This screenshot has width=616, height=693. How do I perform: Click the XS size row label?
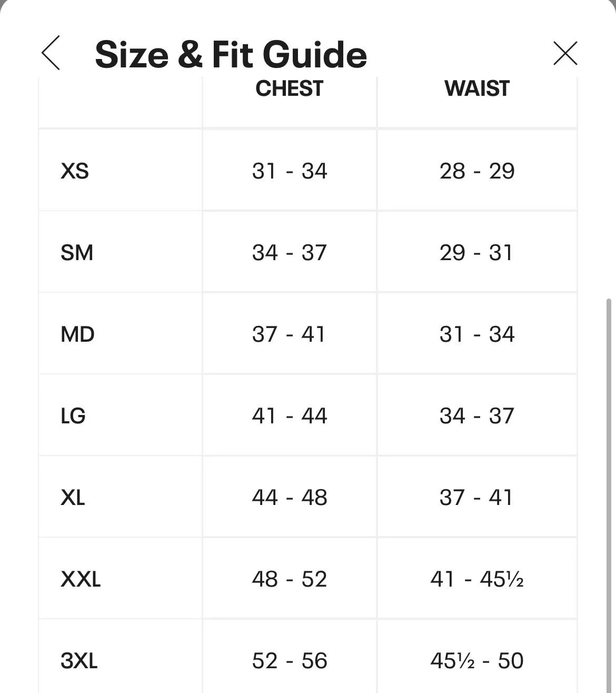(75, 171)
